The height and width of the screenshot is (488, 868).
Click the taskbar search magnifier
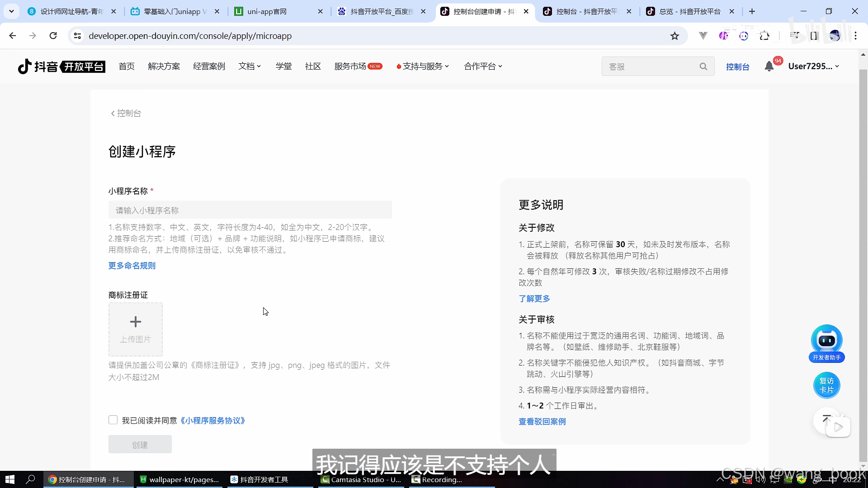(x=31, y=479)
